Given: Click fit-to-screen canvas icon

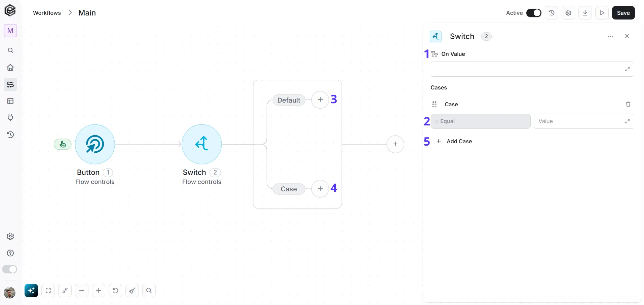Looking at the screenshot, I should coord(48,291).
